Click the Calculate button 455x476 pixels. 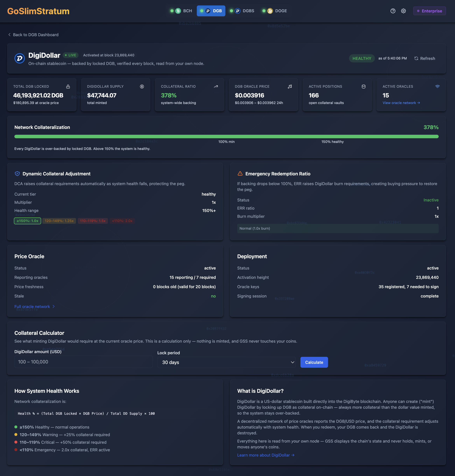point(314,362)
